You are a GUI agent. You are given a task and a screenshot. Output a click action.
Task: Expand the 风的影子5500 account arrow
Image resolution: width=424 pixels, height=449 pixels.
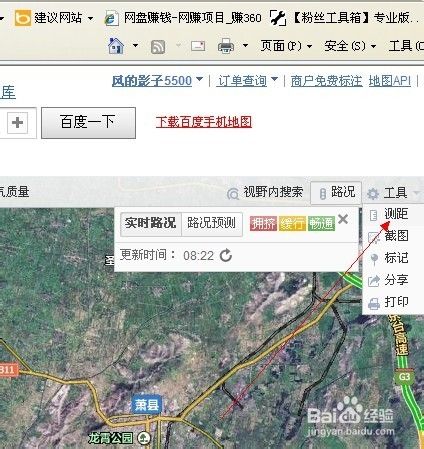coord(199,79)
